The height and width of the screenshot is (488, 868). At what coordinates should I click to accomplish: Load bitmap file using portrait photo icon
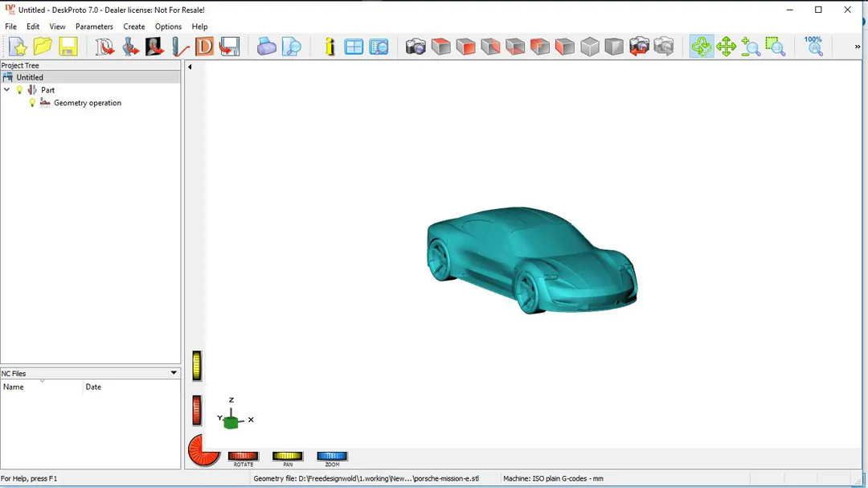pyautogui.click(x=154, y=47)
